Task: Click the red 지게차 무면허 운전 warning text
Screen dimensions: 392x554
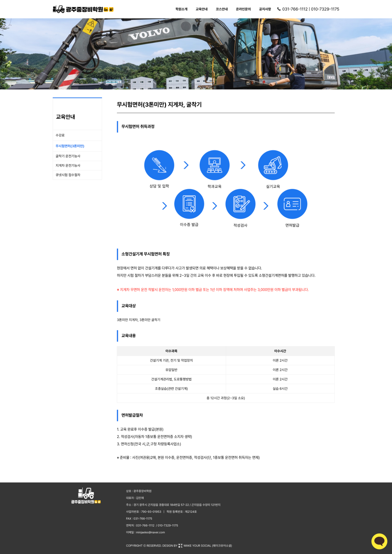Action: click(213, 290)
